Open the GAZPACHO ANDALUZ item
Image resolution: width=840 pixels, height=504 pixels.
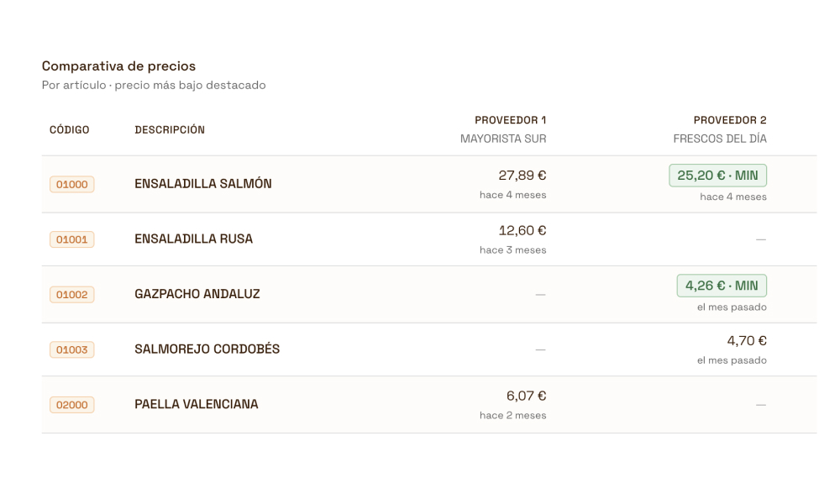197,294
